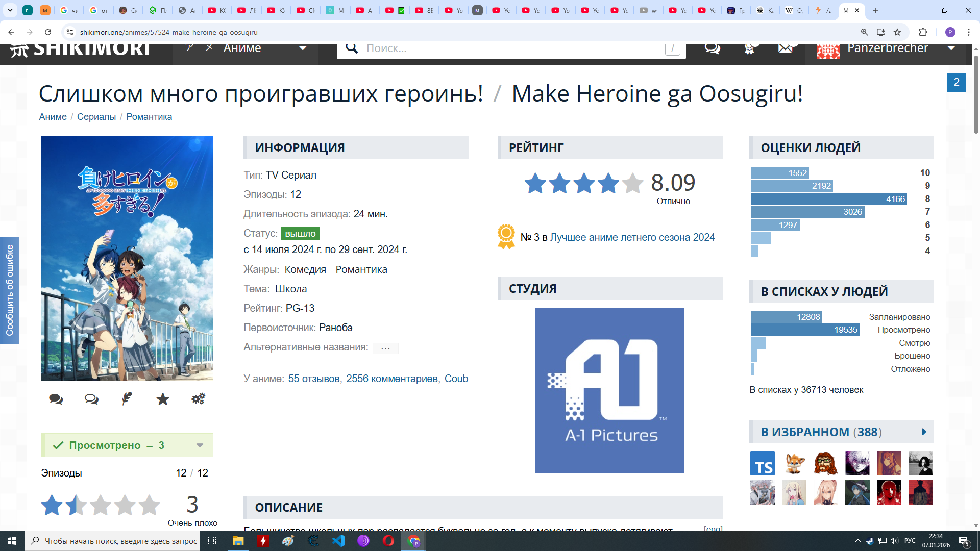Screen dimensions: 980x551
Task: Click the outlined chat bubbles icon under the poster
Action: [x=91, y=399]
